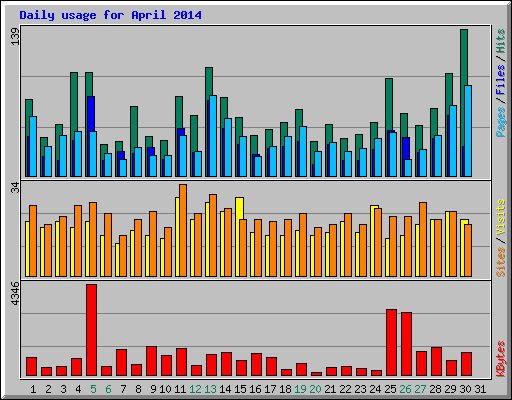Click the 'Files' legend label
The image size is (512, 400).
[x=500, y=80]
